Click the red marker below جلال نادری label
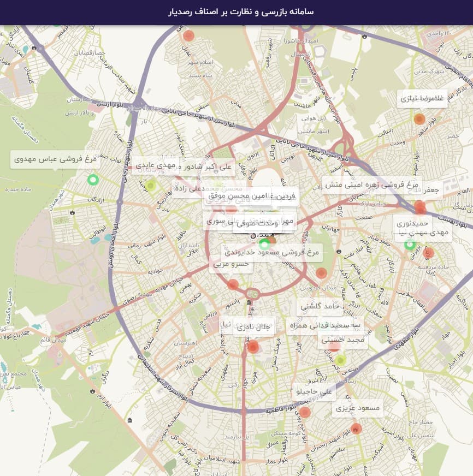Image resolution: width=473 pixels, height=476 pixels. (x=253, y=347)
